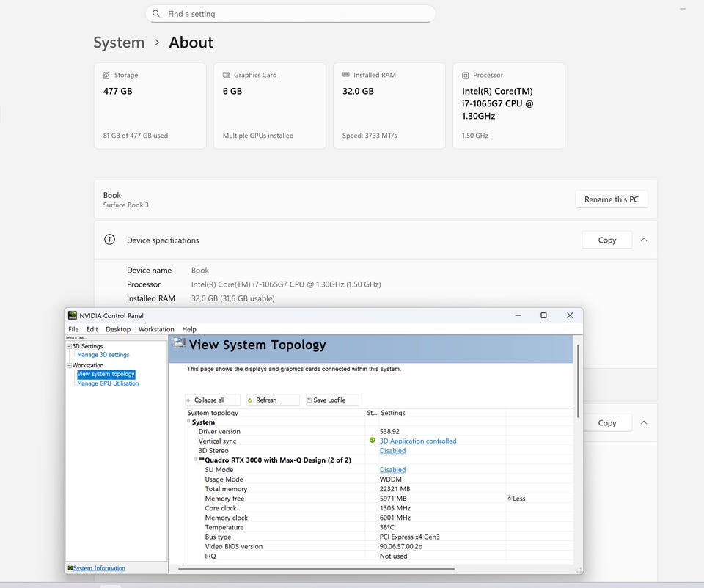This screenshot has width=704, height=588.
Task: Collapse the Quadro RTX 3000 node
Action: (x=195, y=460)
